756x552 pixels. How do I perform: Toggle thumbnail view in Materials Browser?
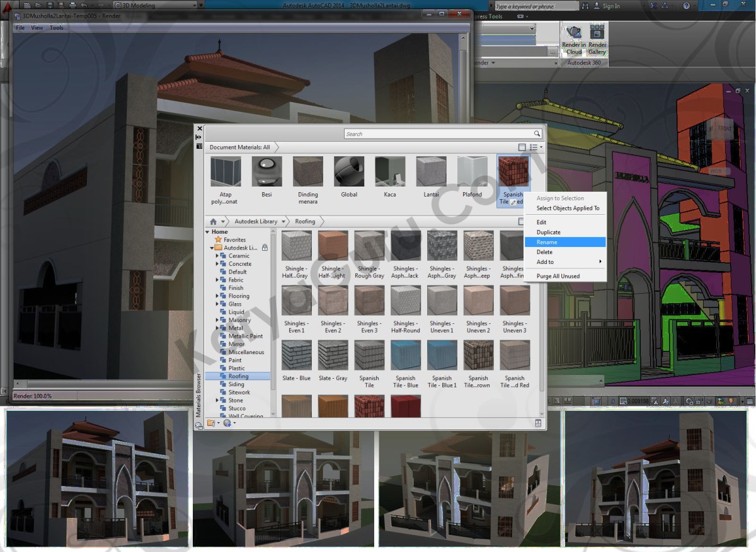[x=523, y=147]
